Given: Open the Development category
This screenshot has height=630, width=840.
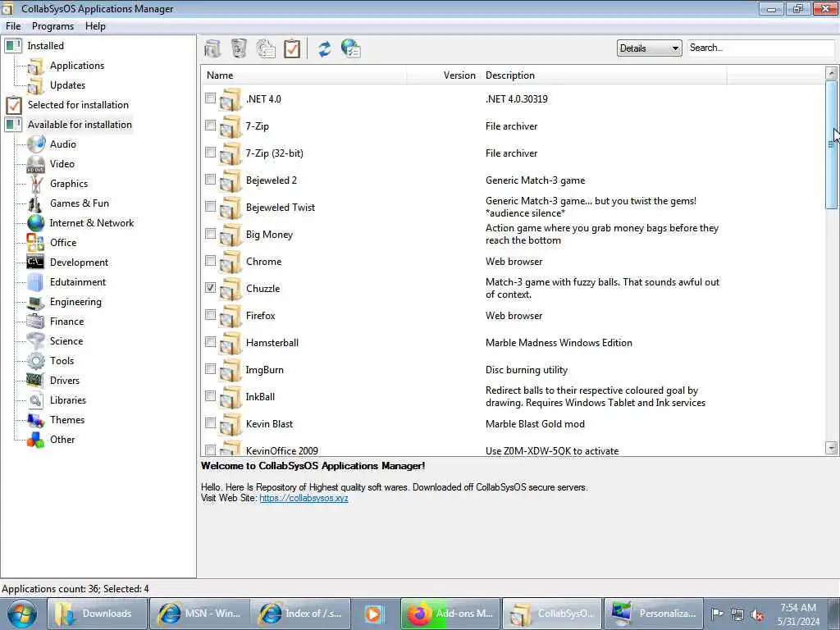Looking at the screenshot, I should 79,262.
